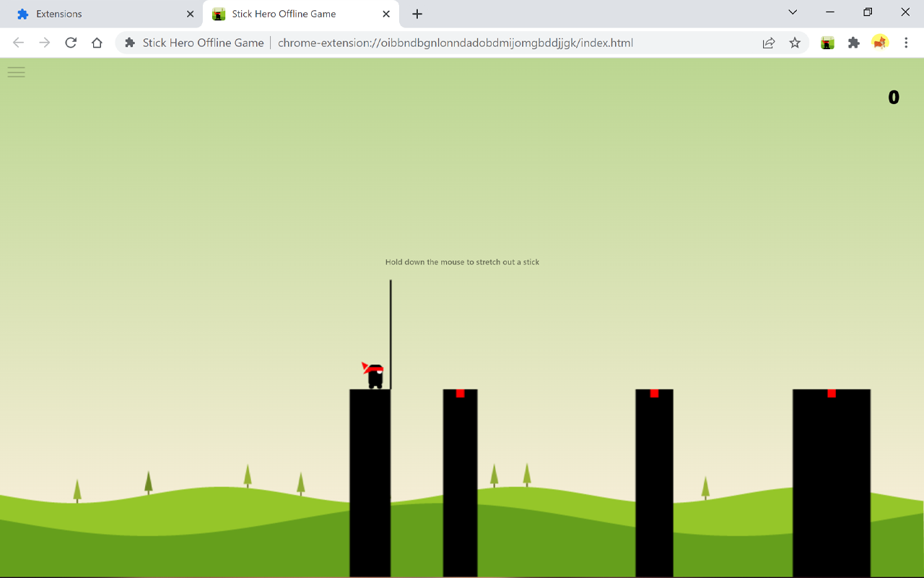The width and height of the screenshot is (924, 578).
Task: Click the red target on the third pillar
Action: [654, 394]
